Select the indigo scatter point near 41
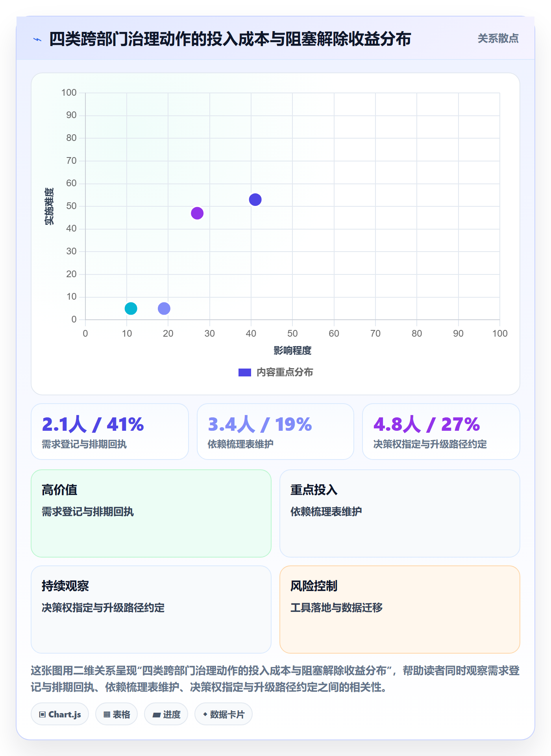The width and height of the screenshot is (551, 756). [x=255, y=200]
